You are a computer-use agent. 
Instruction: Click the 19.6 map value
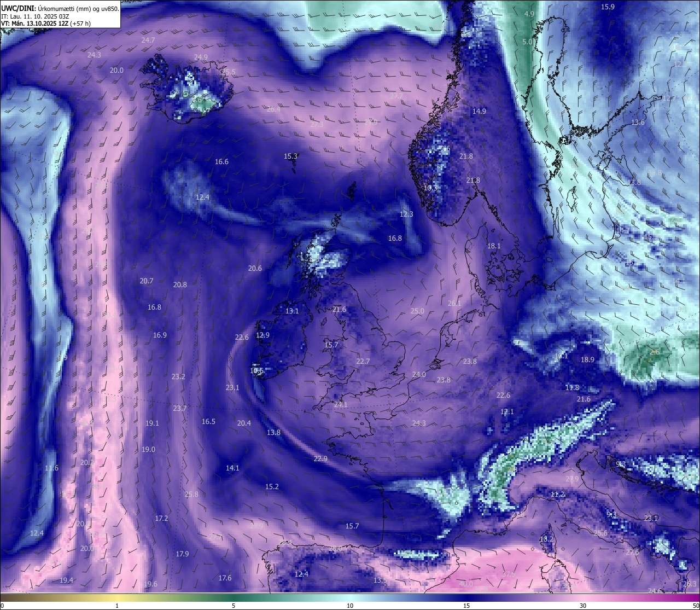(150, 584)
